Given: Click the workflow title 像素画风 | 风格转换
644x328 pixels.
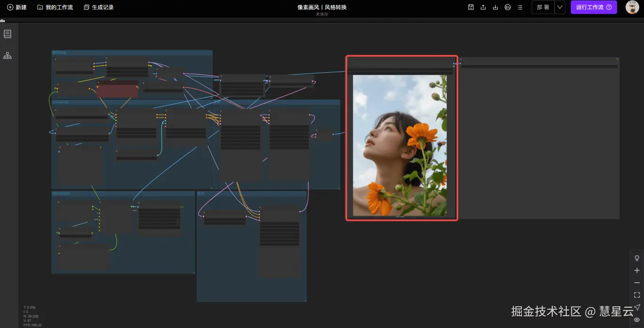Looking at the screenshot, I should tap(322, 7).
